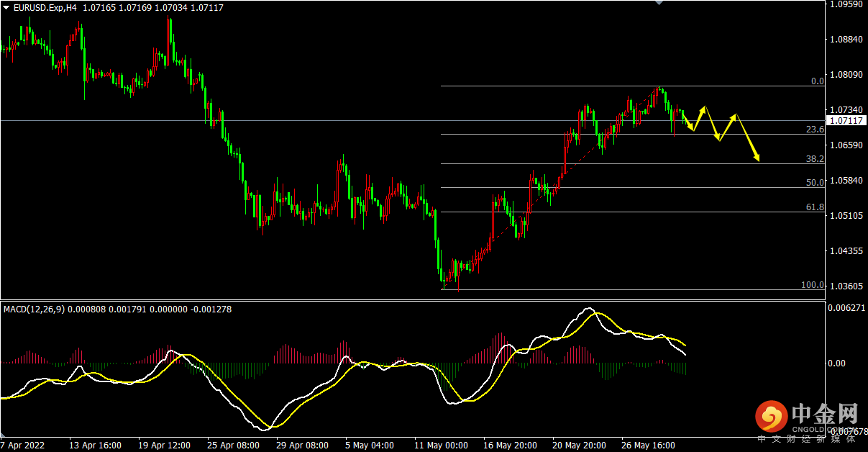Click the current price tag 1.07117
Screen dimensions: 868x452
[846, 120]
